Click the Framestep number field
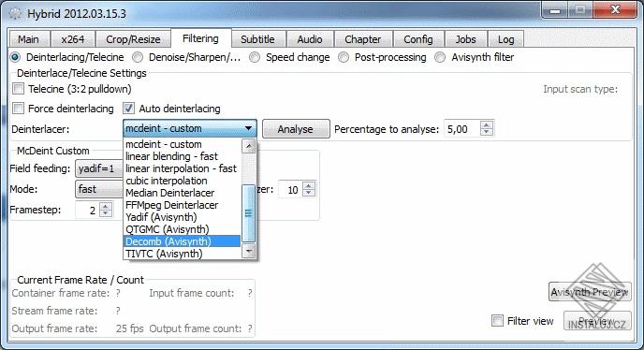 (x=87, y=210)
